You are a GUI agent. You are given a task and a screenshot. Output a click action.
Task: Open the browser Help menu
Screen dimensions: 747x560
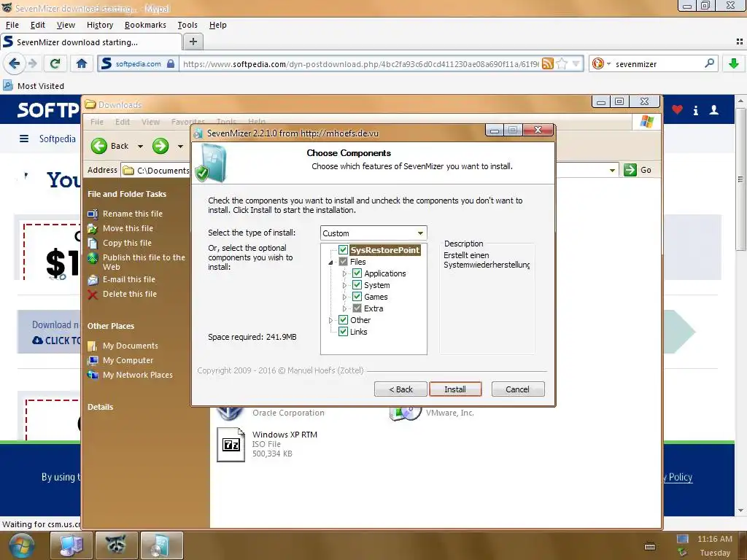click(217, 25)
